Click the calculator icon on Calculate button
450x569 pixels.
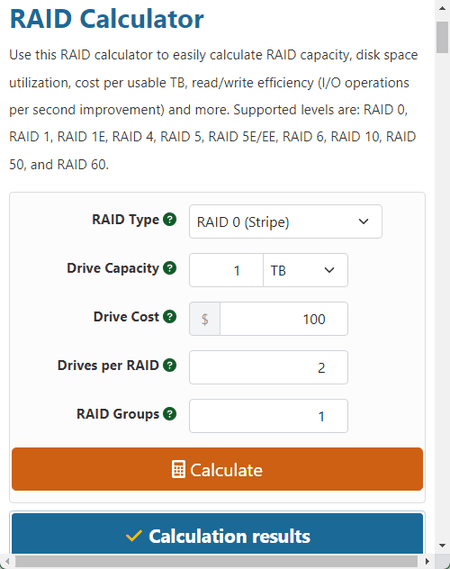point(178,470)
